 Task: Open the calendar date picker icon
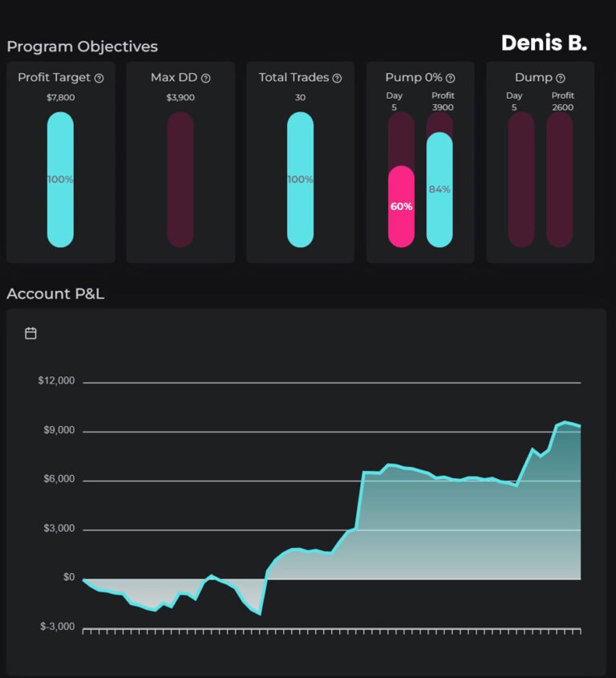click(30, 333)
